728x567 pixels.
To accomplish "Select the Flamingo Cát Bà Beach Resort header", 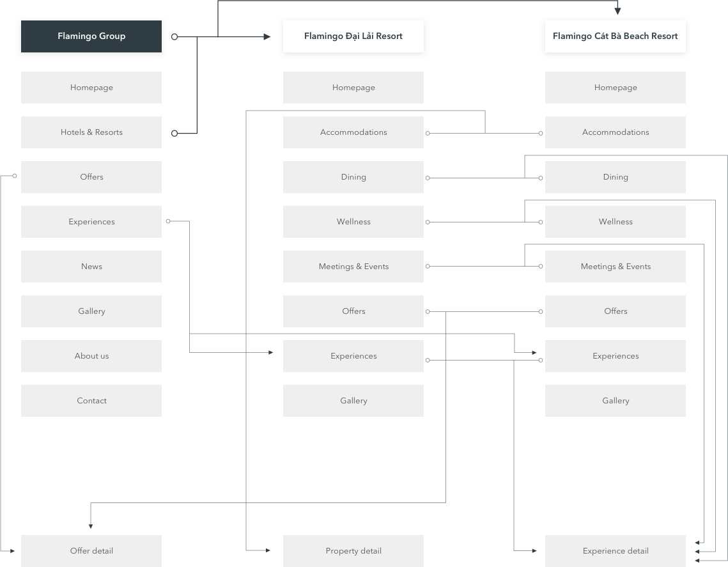I will [x=615, y=36].
